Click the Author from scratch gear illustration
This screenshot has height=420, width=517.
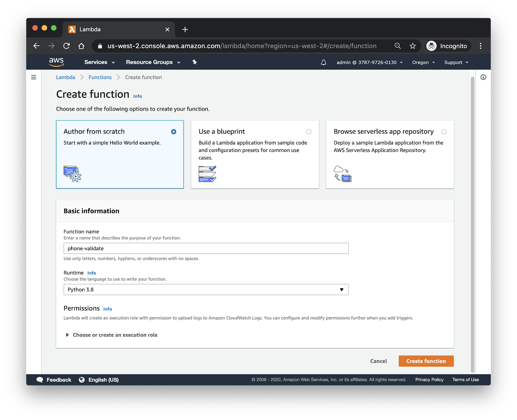(x=72, y=174)
